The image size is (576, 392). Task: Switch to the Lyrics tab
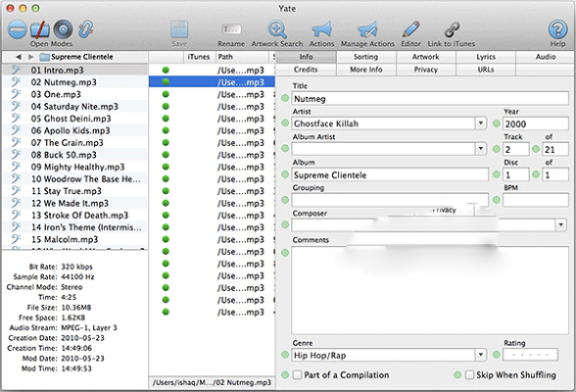click(486, 57)
